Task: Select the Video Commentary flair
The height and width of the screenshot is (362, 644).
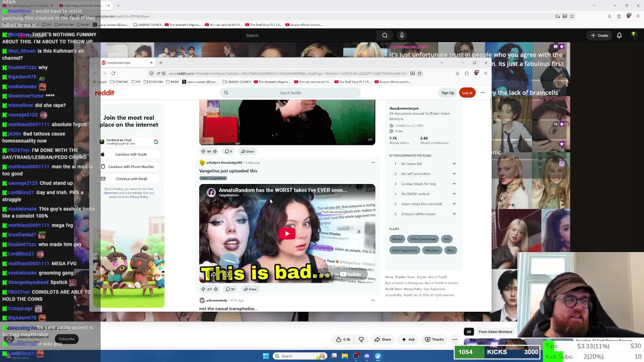Action: 423,239
